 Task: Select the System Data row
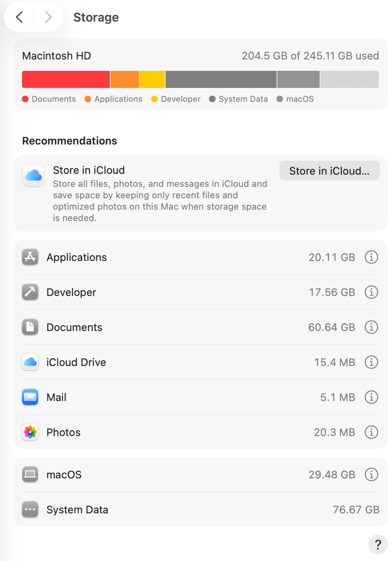point(201,509)
